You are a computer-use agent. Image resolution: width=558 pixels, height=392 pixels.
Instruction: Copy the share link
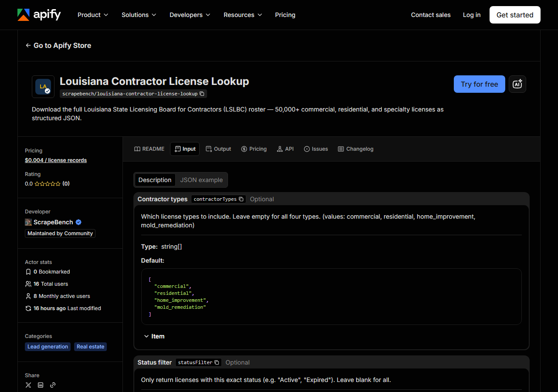53,385
